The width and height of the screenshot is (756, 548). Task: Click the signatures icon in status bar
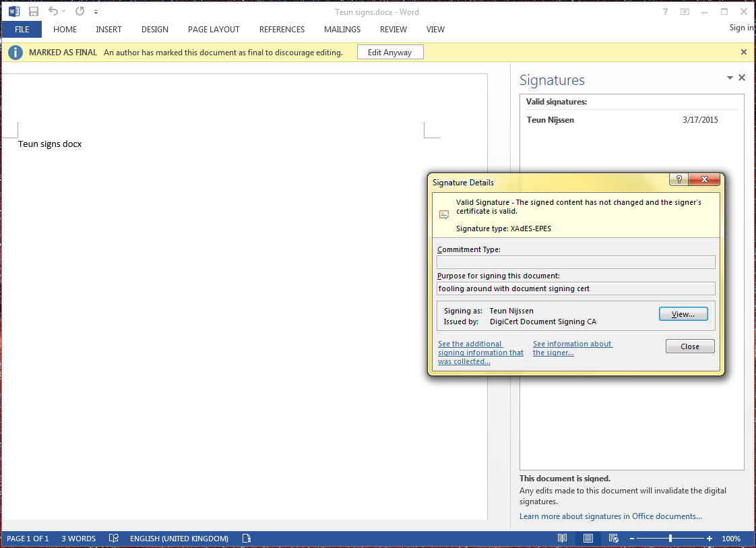pyautogui.click(x=247, y=539)
